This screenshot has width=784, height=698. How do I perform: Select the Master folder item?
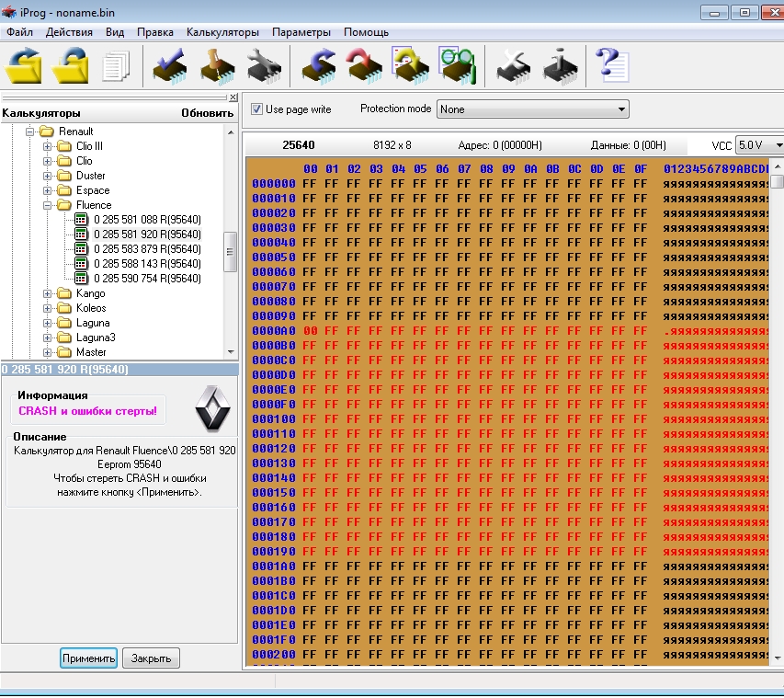91,352
